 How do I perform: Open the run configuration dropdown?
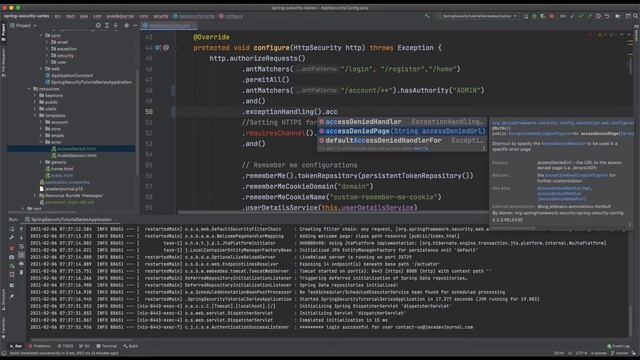coord(478,16)
